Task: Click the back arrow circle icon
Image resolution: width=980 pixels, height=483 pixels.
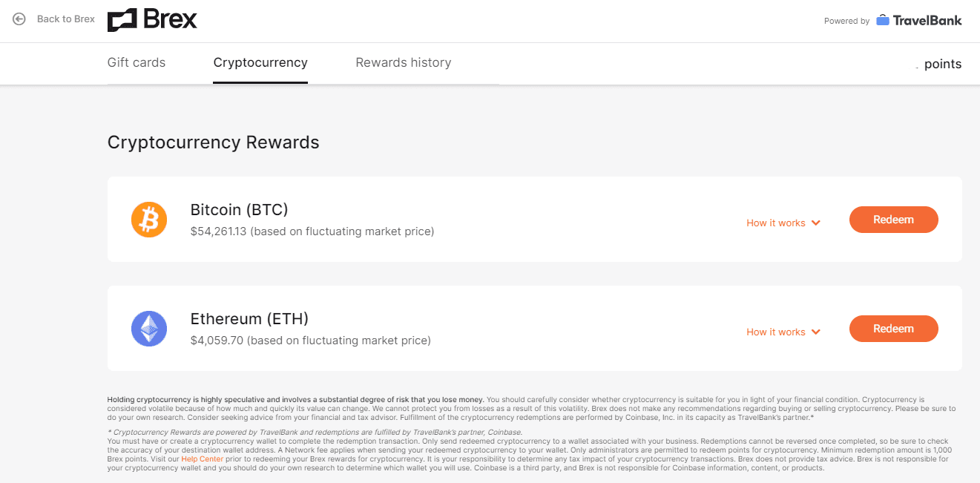Action: (x=19, y=19)
